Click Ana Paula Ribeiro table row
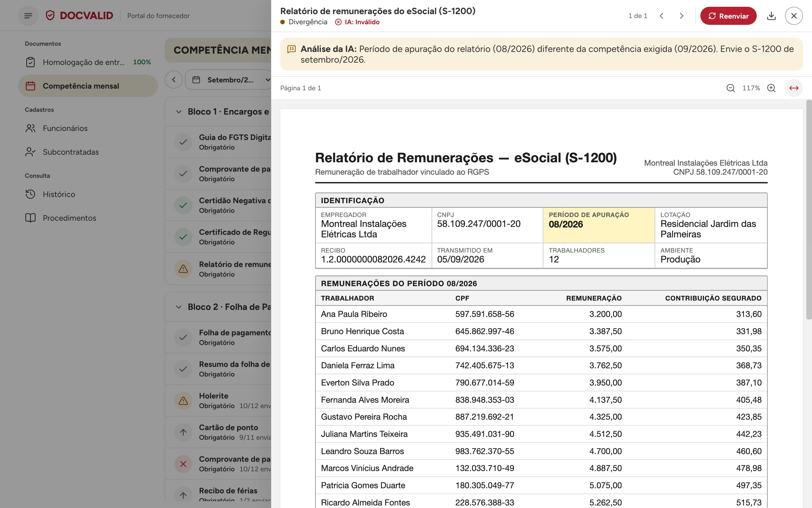Screen dimensions: 812x508 [541, 314]
